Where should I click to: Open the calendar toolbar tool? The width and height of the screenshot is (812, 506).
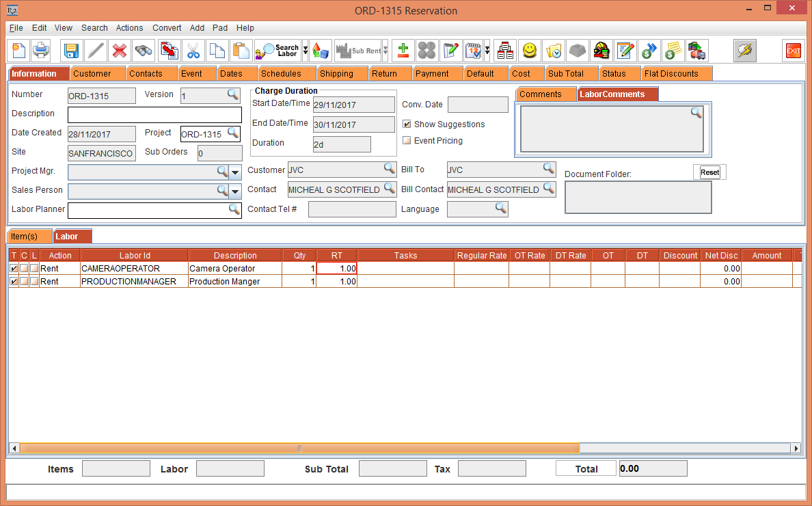point(472,50)
